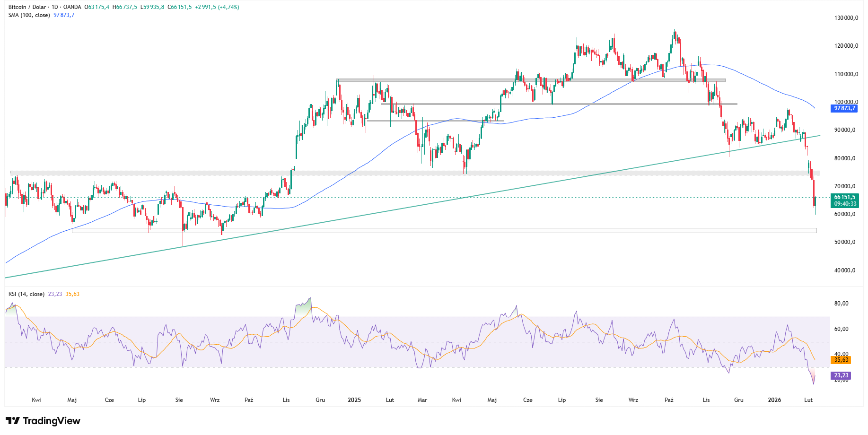Select the RSI (14, close) indicator legend
868x435 pixels.
coord(26,294)
